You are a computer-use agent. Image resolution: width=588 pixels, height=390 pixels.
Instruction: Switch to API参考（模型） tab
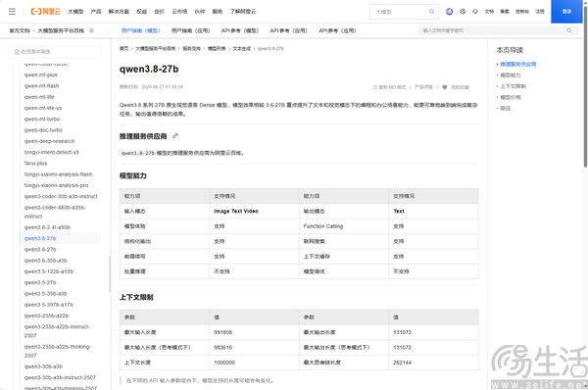click(240, 30)
